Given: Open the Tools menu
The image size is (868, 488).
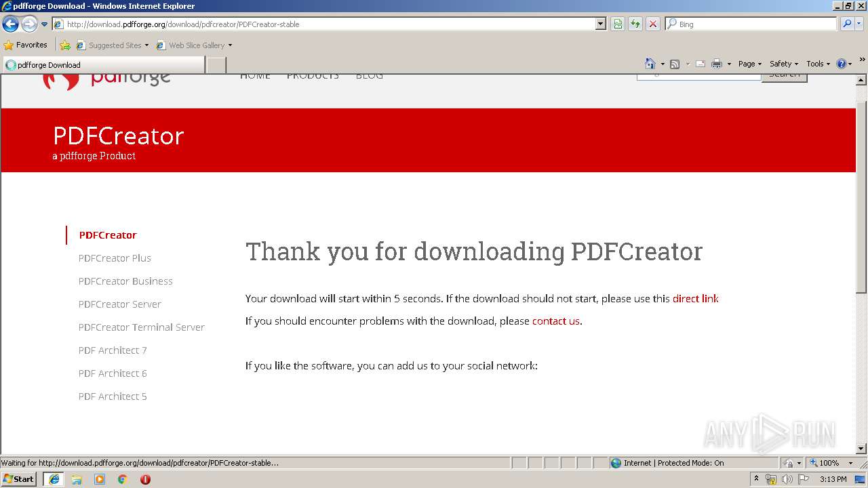Looking at the screenshot, I should (818, 64).
